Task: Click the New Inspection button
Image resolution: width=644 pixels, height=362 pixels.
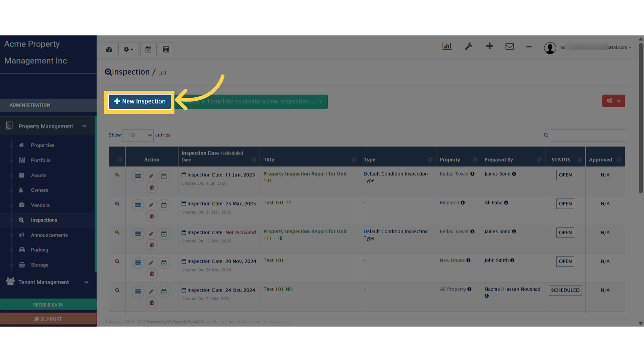Action: click(x=140, y=102)
